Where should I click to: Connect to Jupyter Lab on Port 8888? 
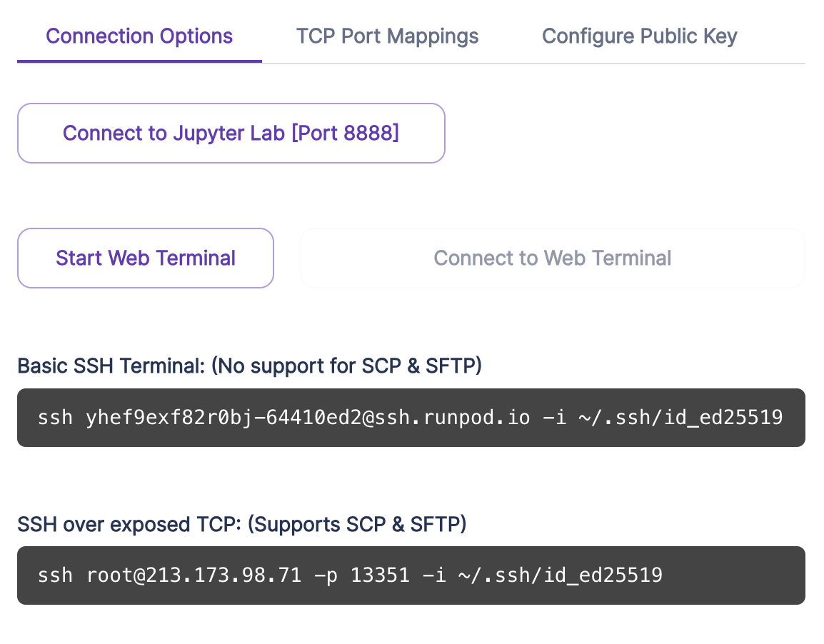[x=231, y=133]
